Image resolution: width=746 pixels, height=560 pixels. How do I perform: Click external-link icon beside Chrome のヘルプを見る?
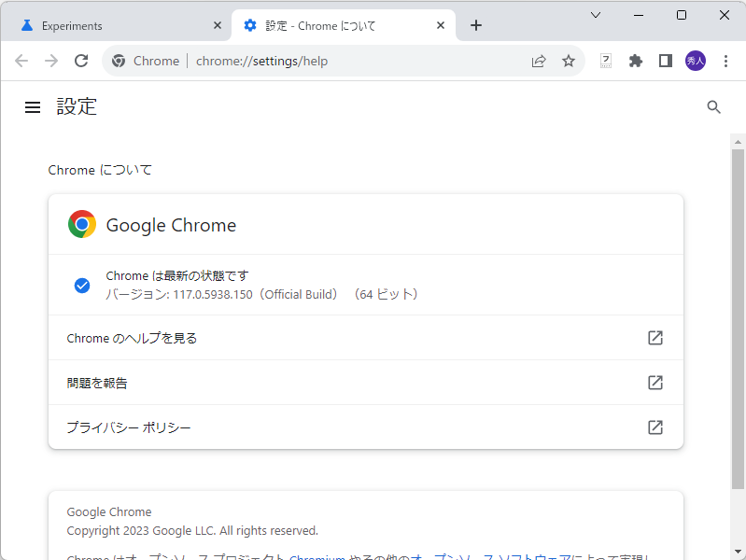655,338
